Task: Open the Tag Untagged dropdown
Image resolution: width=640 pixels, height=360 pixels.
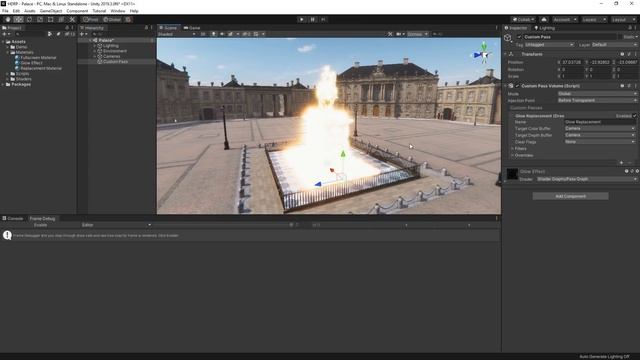Action: 549,45
